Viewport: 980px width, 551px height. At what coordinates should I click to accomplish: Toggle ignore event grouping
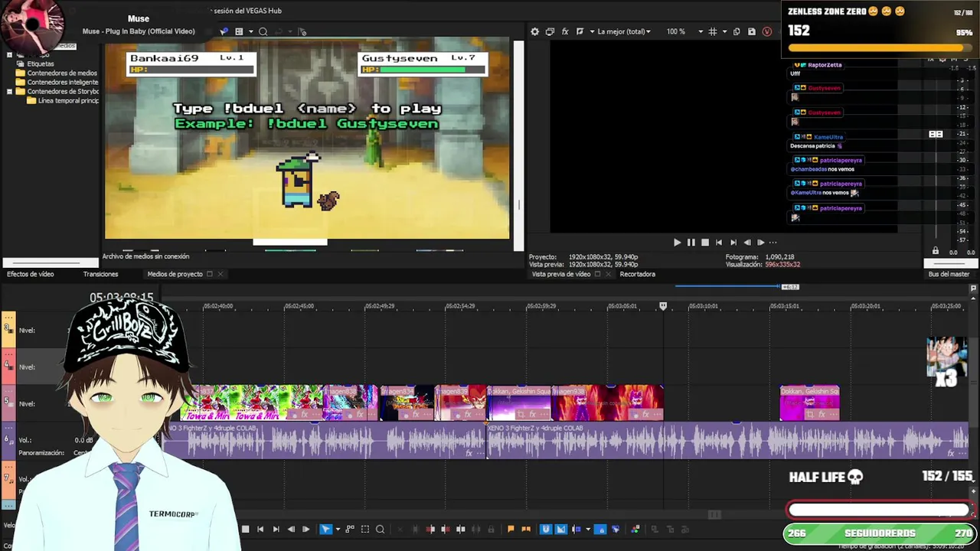[616, 529]
